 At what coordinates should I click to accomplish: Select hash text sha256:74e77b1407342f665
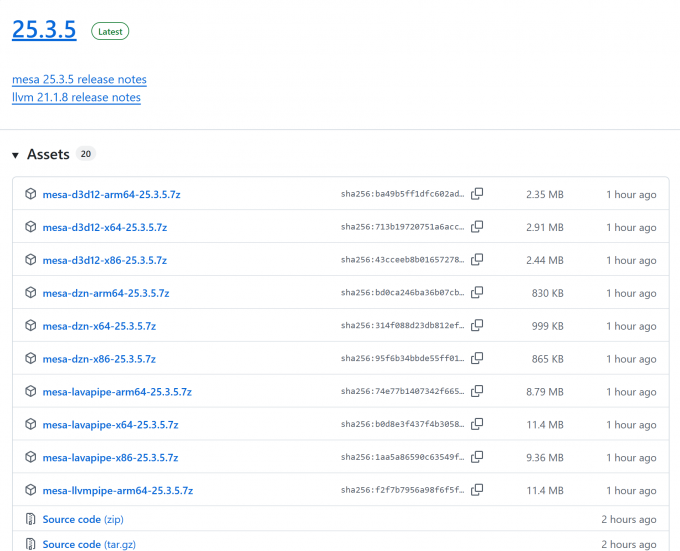point(402,391)
